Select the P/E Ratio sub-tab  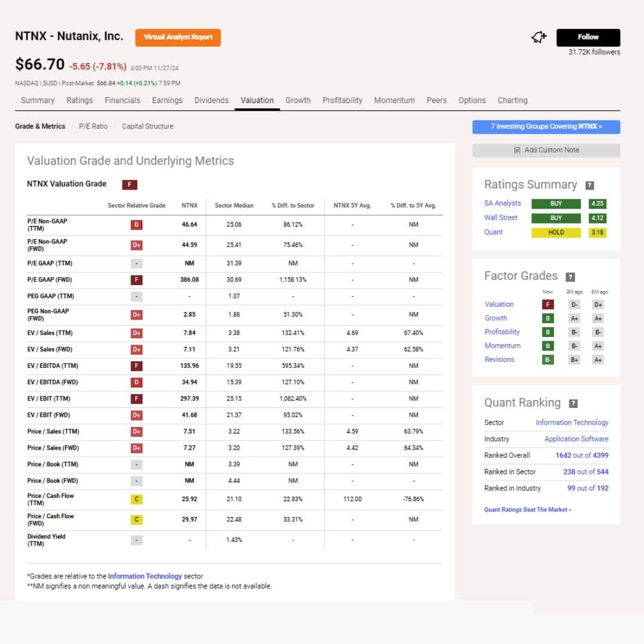pos(93,126)
